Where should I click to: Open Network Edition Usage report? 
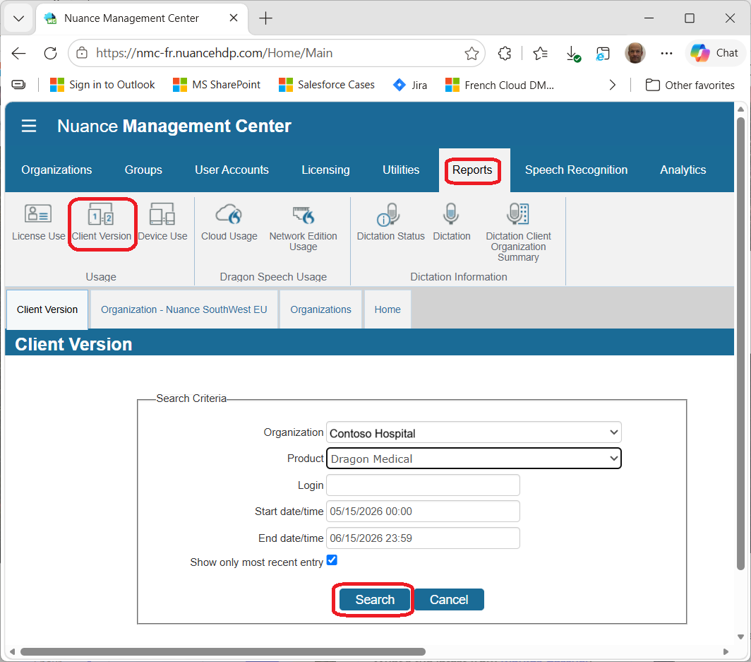(x=303, y=227)
